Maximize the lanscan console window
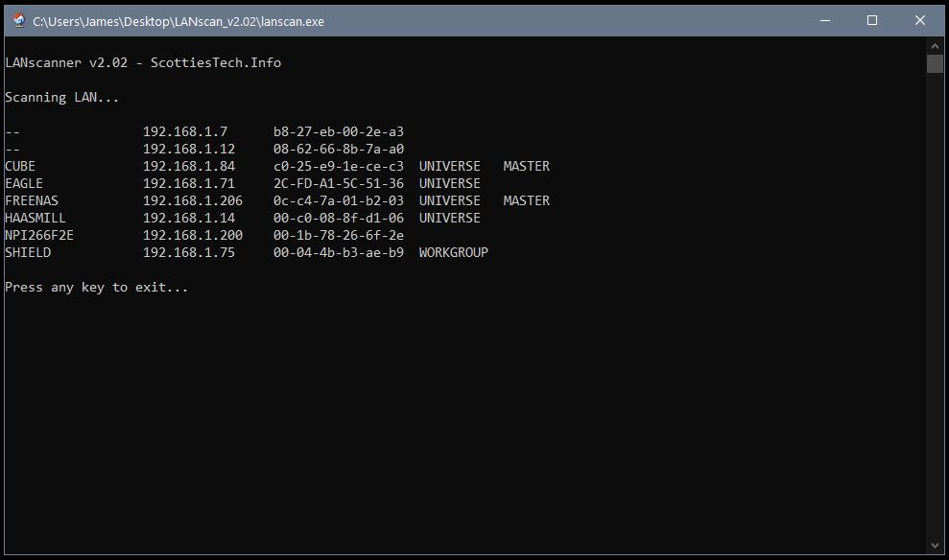The image size is (949, 560). point(872,20)
